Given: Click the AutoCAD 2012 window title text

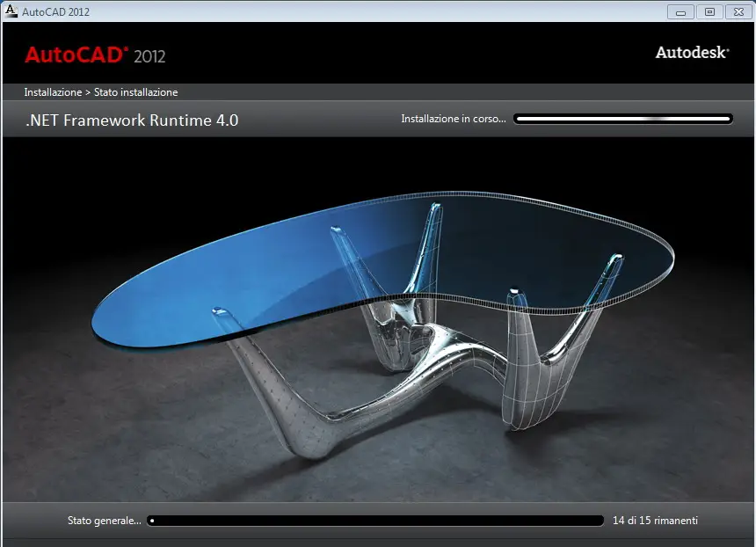Looking at the screenshot, I should tap(55, 12).
